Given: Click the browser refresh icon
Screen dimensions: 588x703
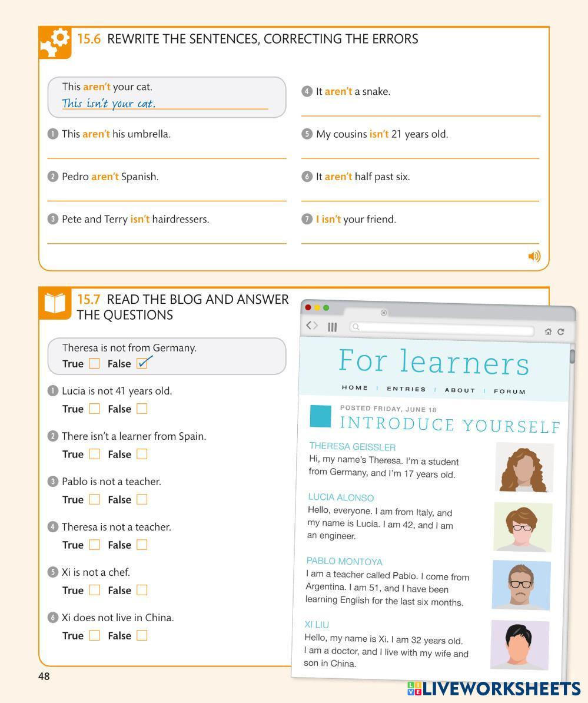Looking at the screenshot, I should point(561,331).
